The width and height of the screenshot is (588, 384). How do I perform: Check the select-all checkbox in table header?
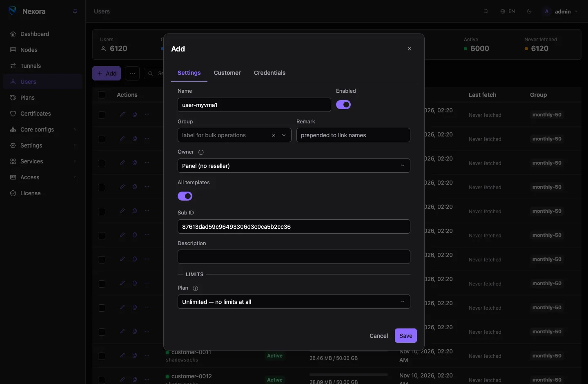tap(102, 95)
